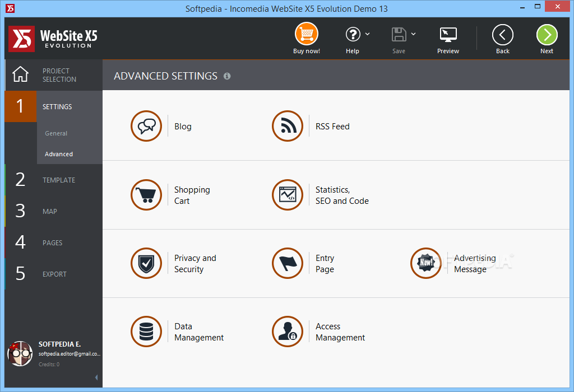The height and width of the screenshot is (392, 574).
Task: Click the Access Management label
Action: 340,332
